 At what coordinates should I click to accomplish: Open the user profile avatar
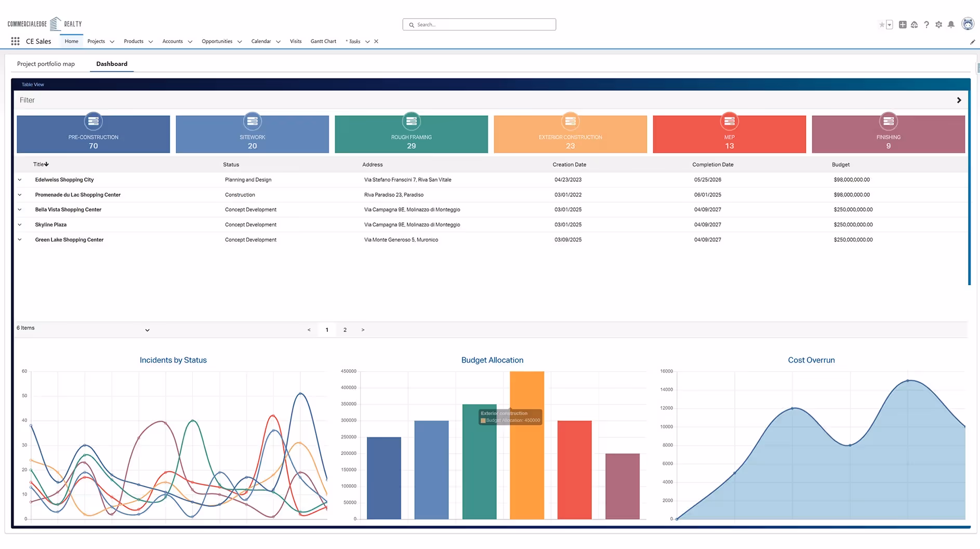tap(968, 24)
